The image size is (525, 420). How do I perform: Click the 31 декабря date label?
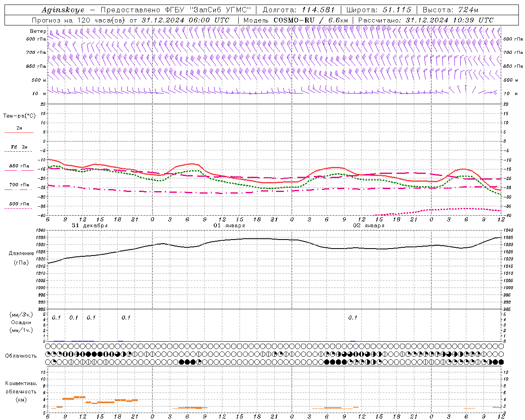[89, 226]
